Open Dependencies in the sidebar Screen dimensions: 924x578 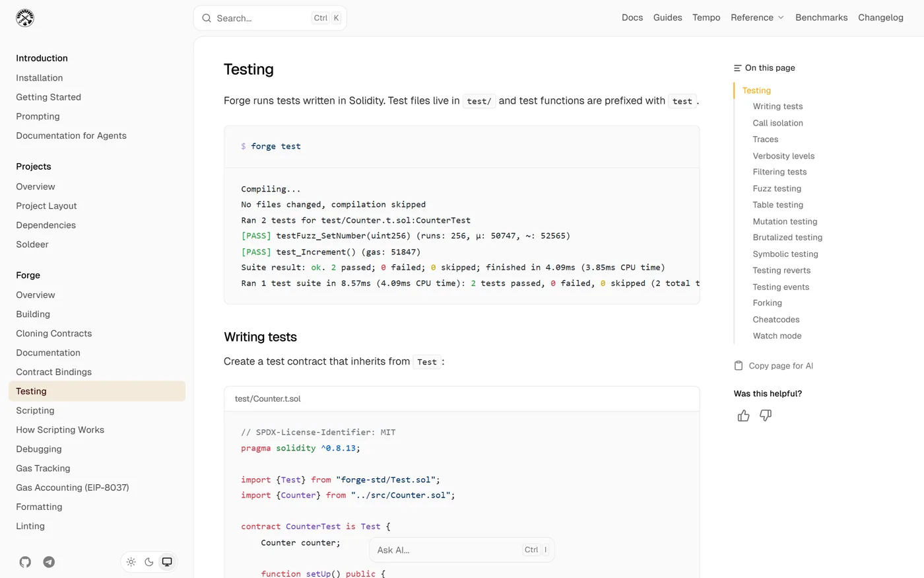coord(46,225)
